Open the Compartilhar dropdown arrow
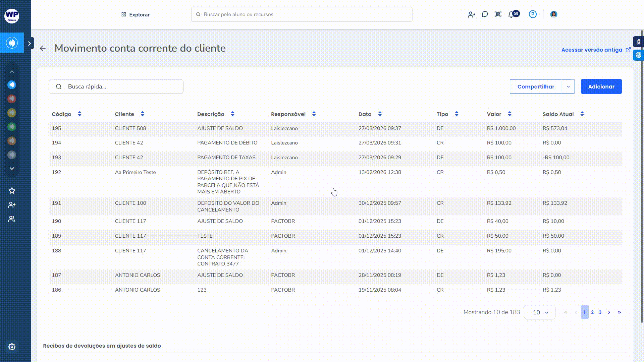 pos(568,86)
